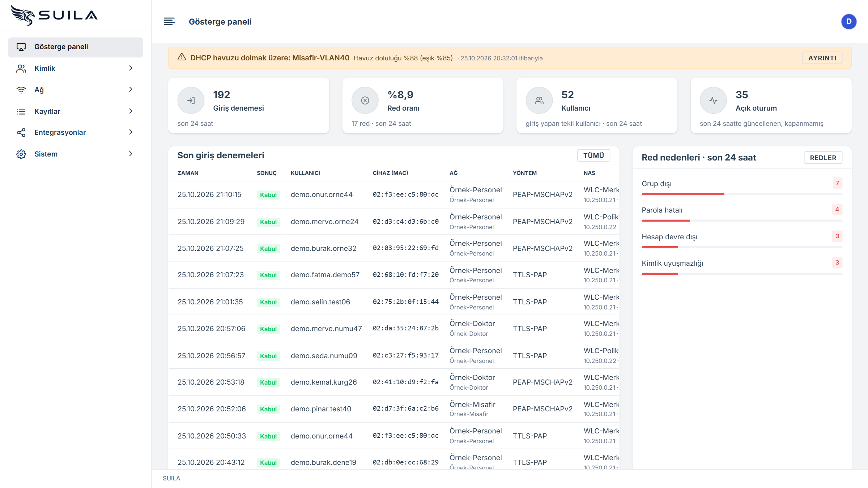Expand the Ağ menu chevron
Image resolution: width=868 pixels, height=488 pixels.
click(131, 89)
